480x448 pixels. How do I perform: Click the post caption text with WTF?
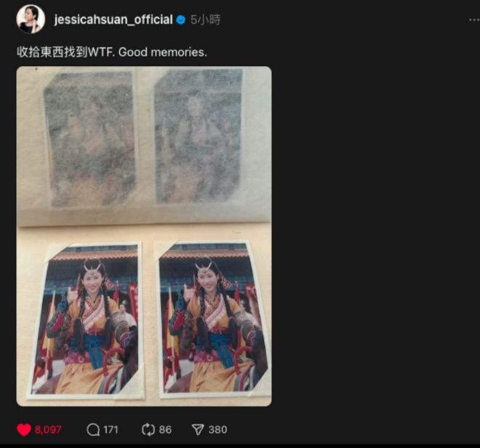tap(112, 52)
